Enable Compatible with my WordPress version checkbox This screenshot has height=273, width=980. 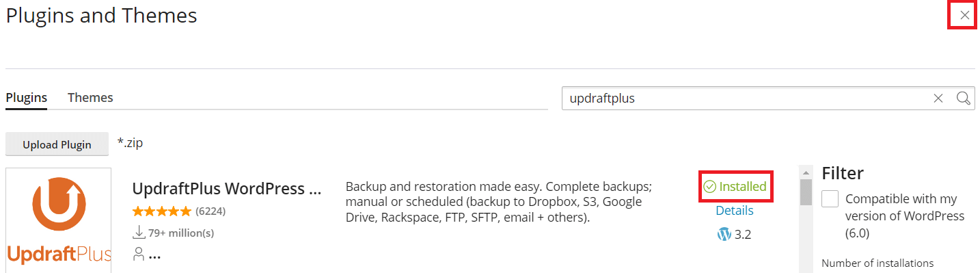click(830, 199)
